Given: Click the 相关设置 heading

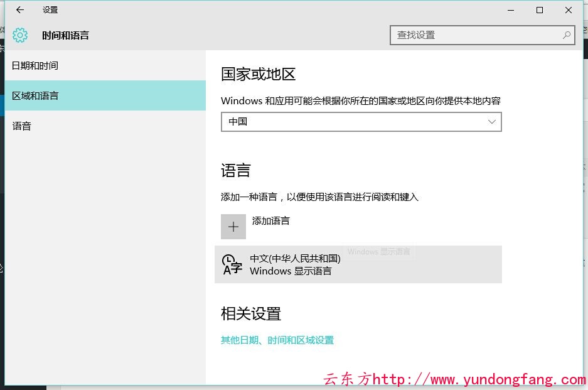Looking at the screenshot, I should tap(251, 314).
